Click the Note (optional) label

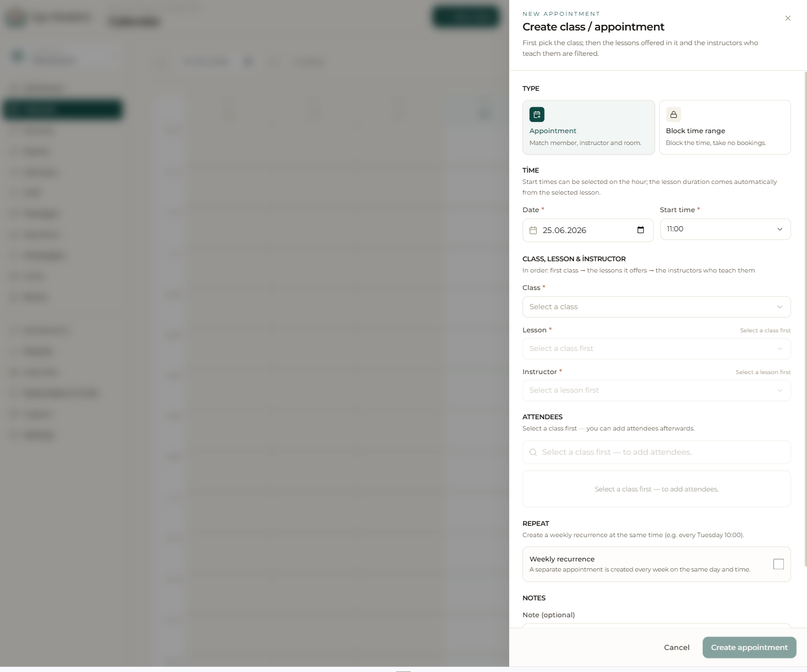point(549,615)
